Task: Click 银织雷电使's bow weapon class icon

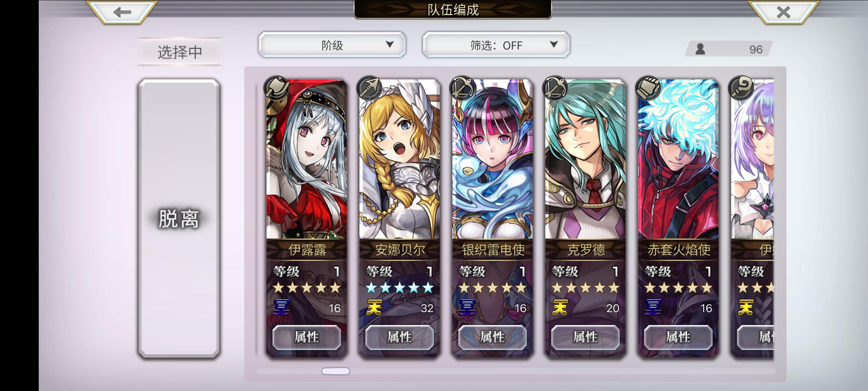Action: pyautogui.click(x=463, y=88)
